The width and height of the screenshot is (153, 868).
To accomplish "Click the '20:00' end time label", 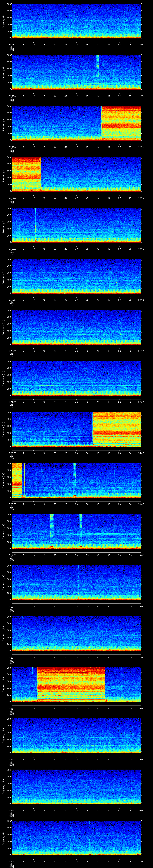I will tap(141, 300).
